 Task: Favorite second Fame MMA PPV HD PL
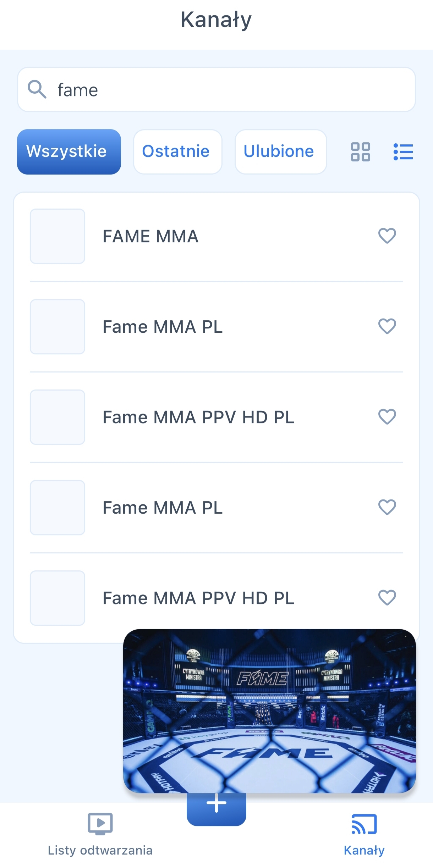coord(387,598)
